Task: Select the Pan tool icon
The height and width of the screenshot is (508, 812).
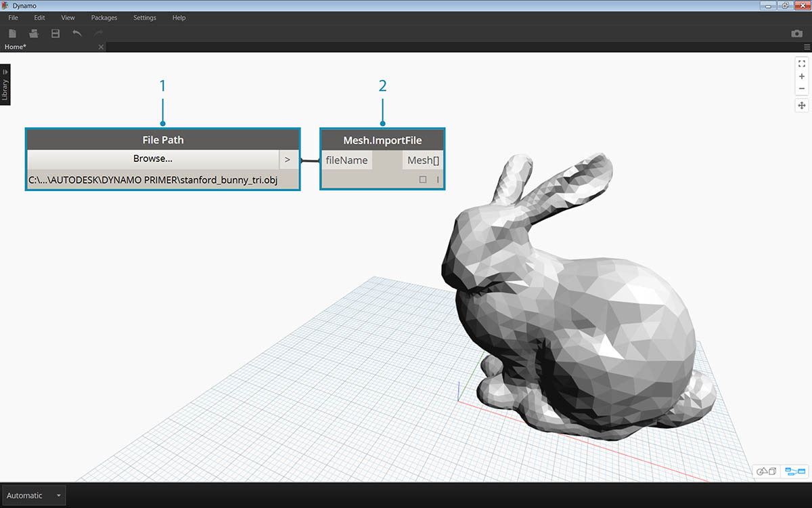Action: (801, 105)
